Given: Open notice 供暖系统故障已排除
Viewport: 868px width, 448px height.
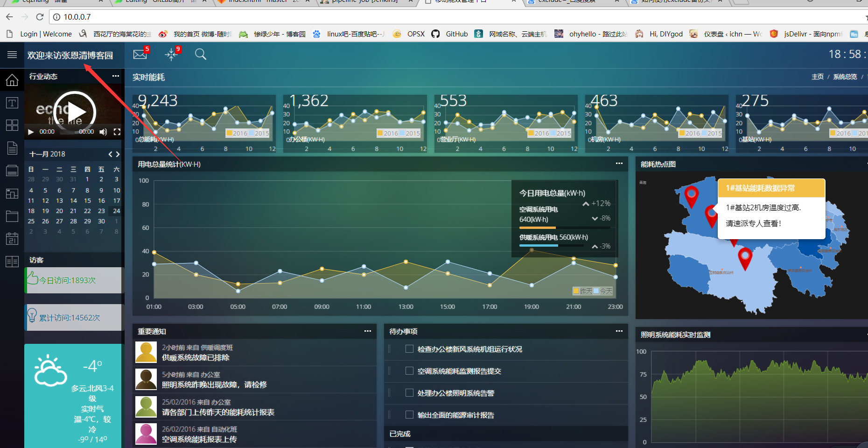Looking at the screenshot, I should pos(196,357).
